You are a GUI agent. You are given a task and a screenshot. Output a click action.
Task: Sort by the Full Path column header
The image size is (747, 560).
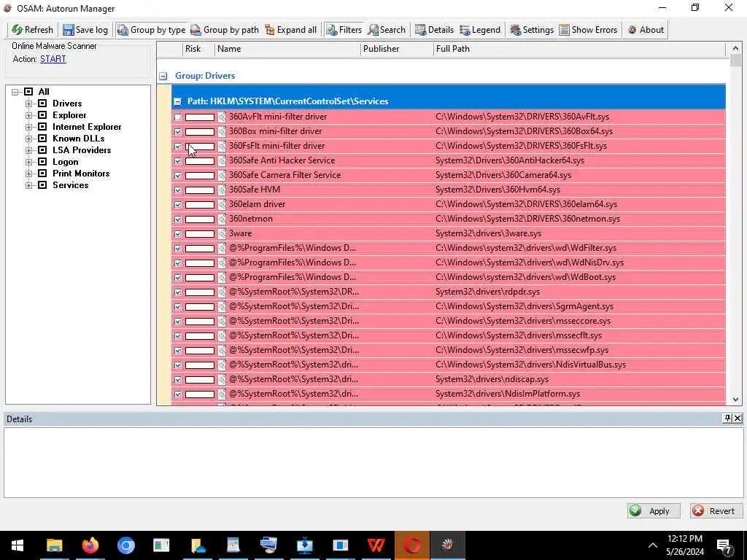579,49
